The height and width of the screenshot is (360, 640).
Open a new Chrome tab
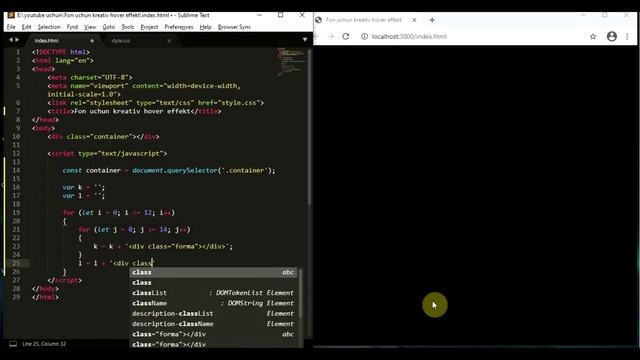(x=432, y=20)
